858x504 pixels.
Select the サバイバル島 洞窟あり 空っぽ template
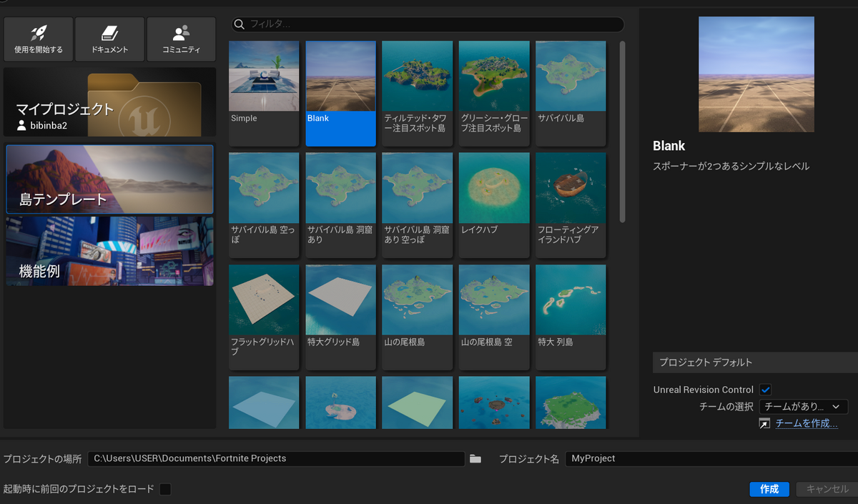click(417, 205)
